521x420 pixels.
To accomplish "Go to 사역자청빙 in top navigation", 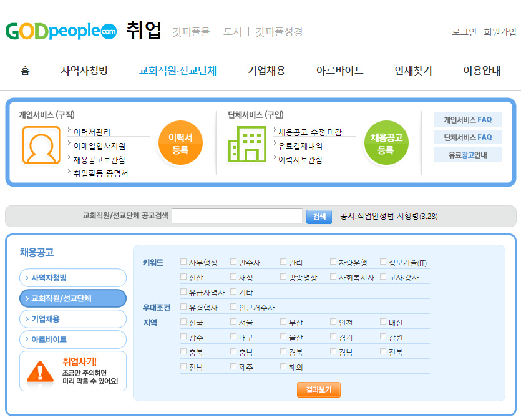I will click(84, 71).
